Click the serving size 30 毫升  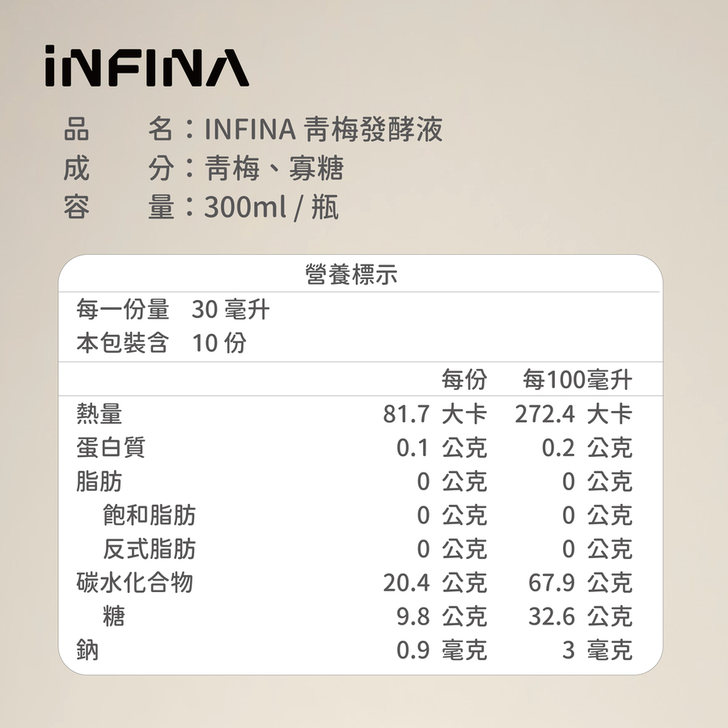pyautogui.click(x=231, y=309)
